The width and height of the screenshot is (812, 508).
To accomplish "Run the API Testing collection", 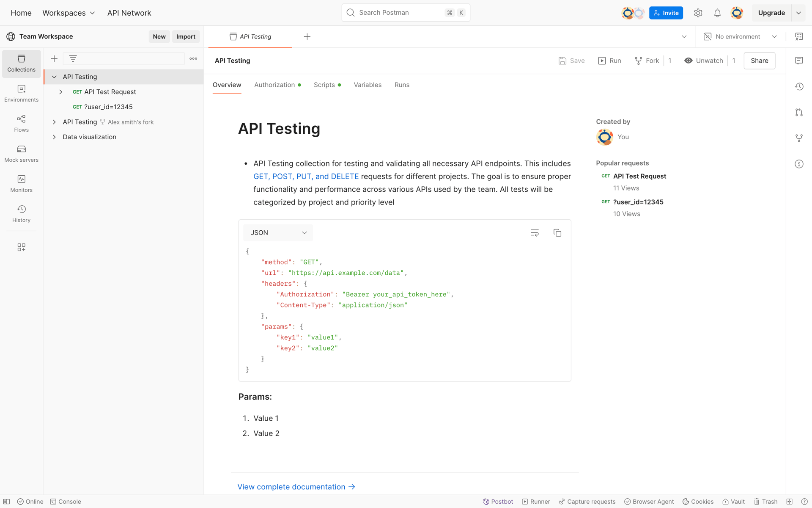I will pos(609,61).
